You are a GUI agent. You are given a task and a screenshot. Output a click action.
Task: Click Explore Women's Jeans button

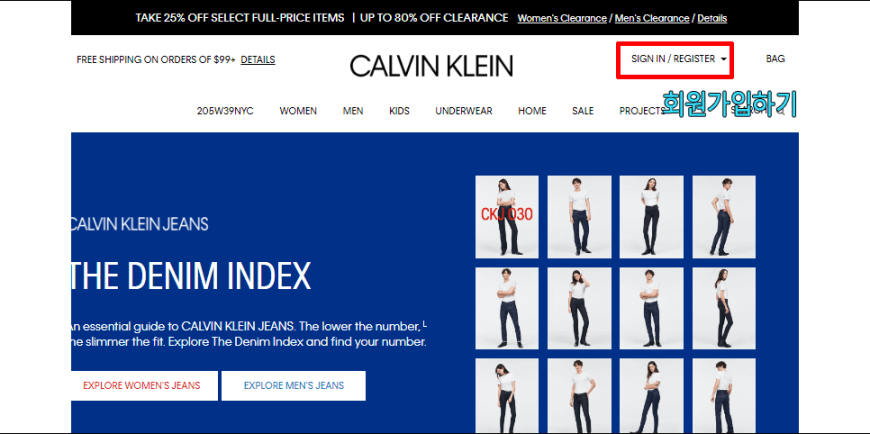[144, 386]
